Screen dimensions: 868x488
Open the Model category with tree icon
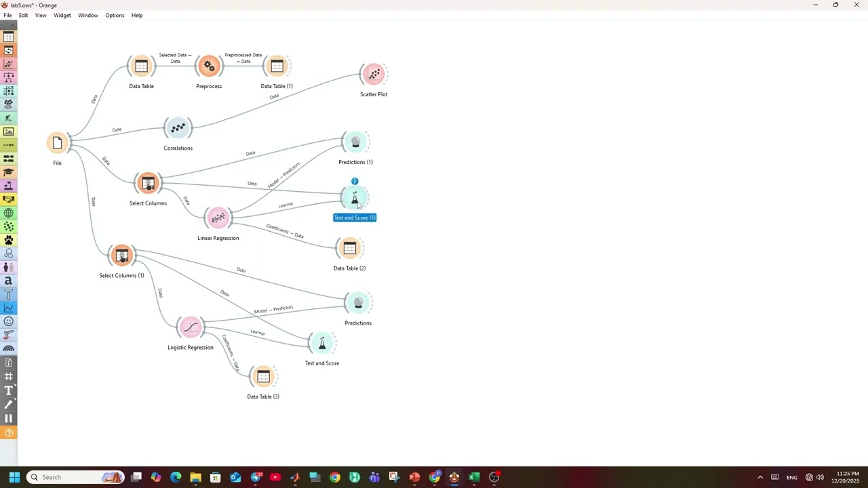[x=9, y=78]
